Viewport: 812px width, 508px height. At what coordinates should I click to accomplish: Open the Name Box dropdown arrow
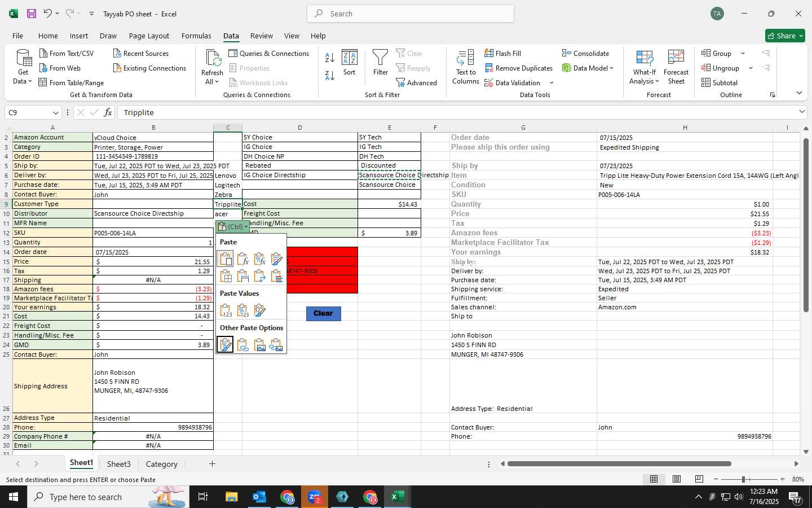tap(55, 113)
